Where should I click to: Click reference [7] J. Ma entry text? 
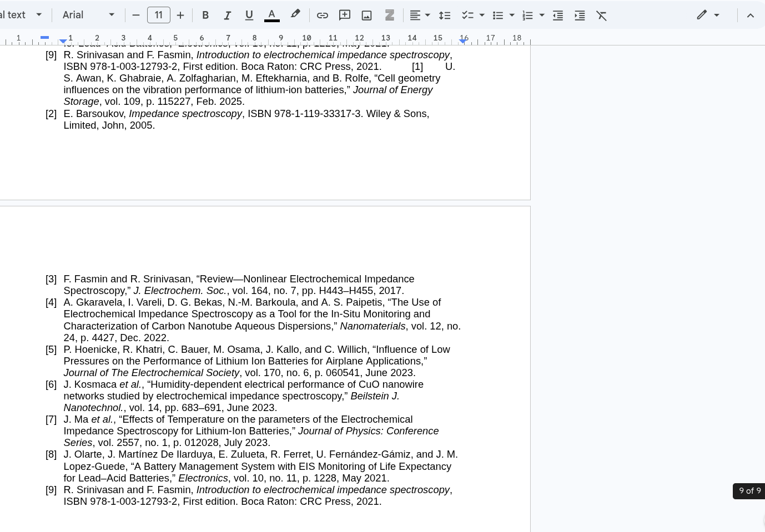pyautogui.click(x=251, y=431)
